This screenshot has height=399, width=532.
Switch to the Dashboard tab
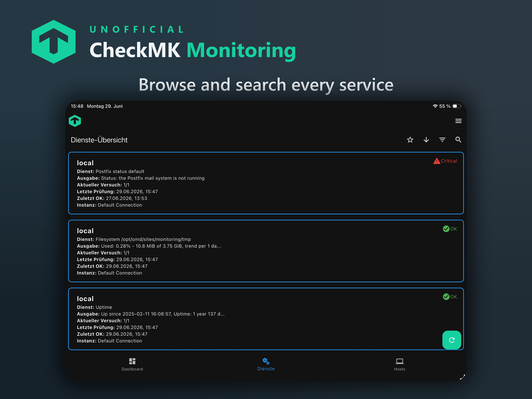click(x=132, y=364)
